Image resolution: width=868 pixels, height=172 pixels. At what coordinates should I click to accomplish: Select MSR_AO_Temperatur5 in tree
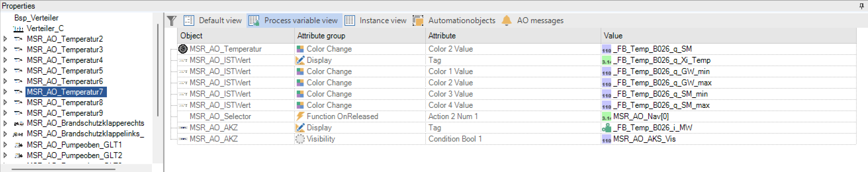[65, 71]
